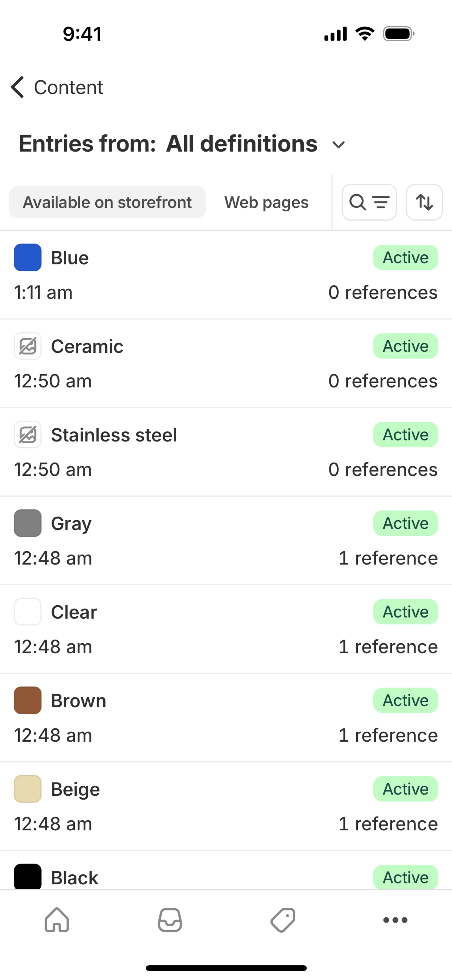
Task: Tap the Stainless steel placeholder image icon
Action: point(28,435)
